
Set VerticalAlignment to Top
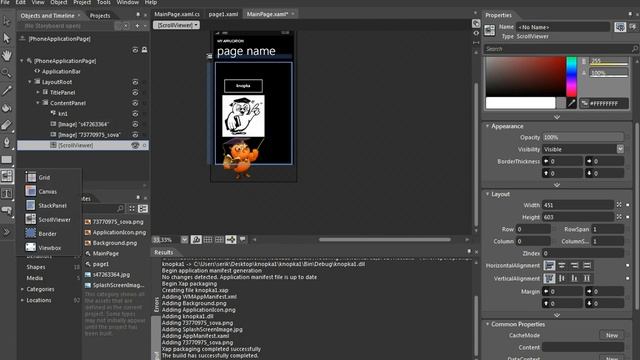549,278
